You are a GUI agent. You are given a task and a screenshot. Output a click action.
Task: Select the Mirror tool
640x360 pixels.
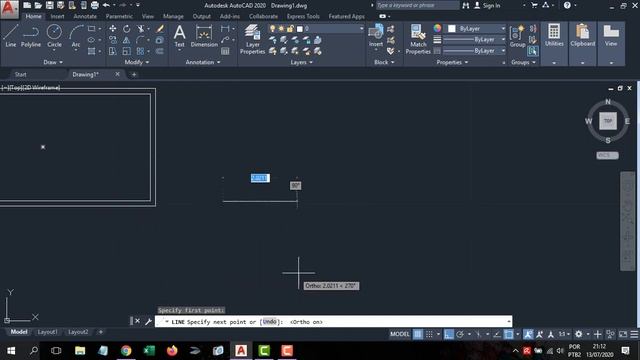(127, 40)
